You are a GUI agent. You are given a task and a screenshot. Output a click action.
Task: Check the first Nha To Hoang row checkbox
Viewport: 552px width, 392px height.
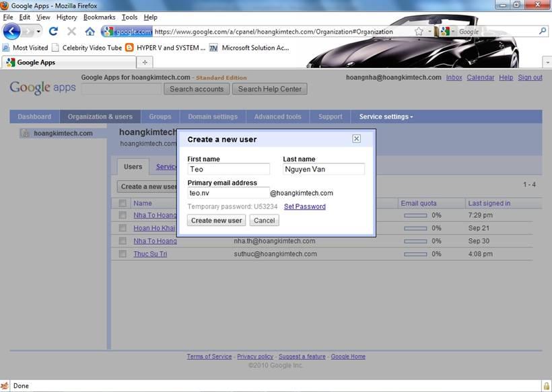click(123, 215)
